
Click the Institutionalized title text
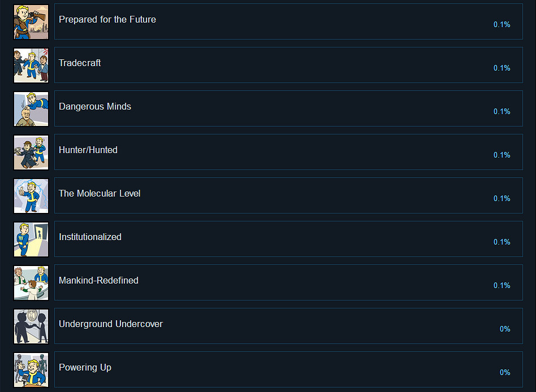90,237
